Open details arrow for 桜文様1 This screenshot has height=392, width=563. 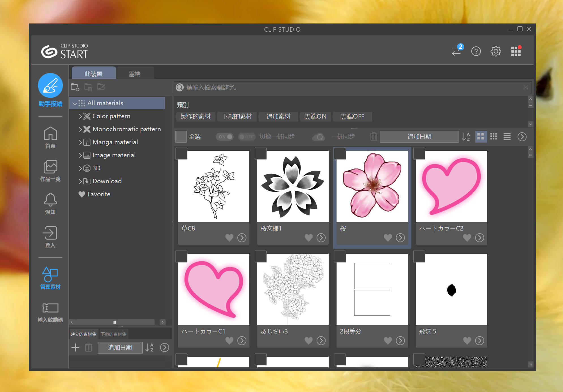point(321,238)
